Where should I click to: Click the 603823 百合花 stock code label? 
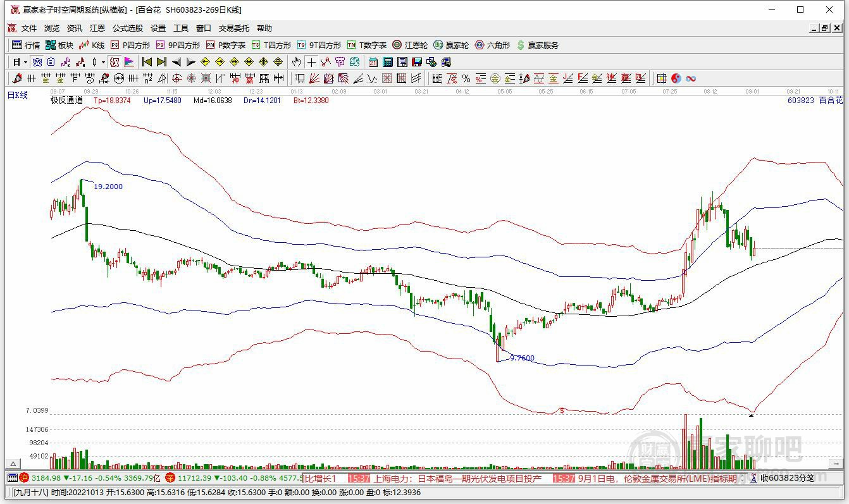tap(815, 100)
